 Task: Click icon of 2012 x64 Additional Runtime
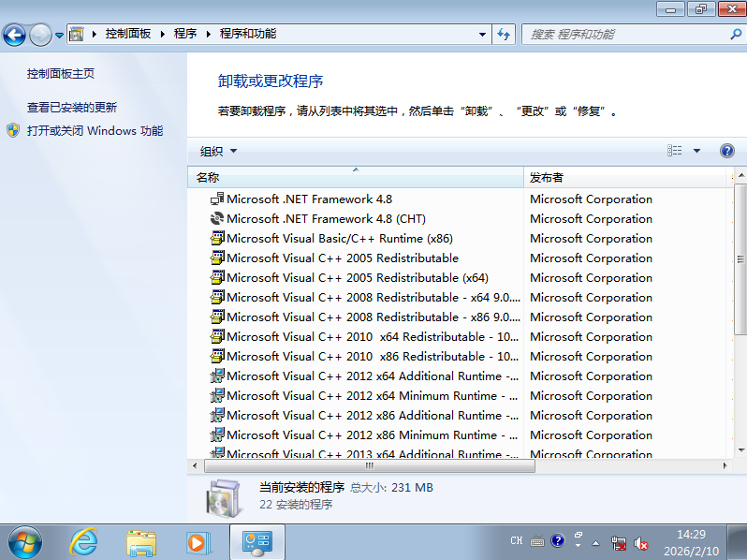217,376
